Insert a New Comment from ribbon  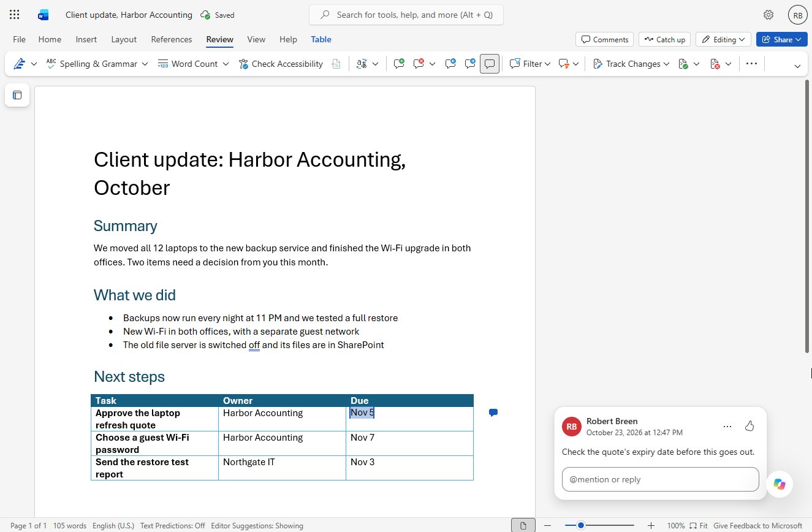[399, 64]
